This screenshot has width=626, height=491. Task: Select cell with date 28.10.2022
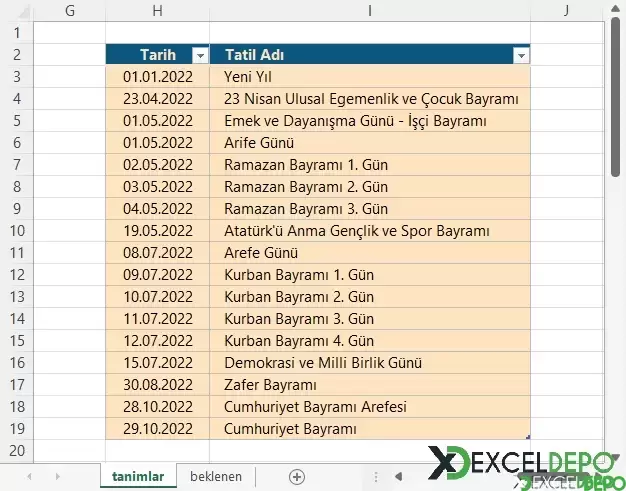[158, 406]
